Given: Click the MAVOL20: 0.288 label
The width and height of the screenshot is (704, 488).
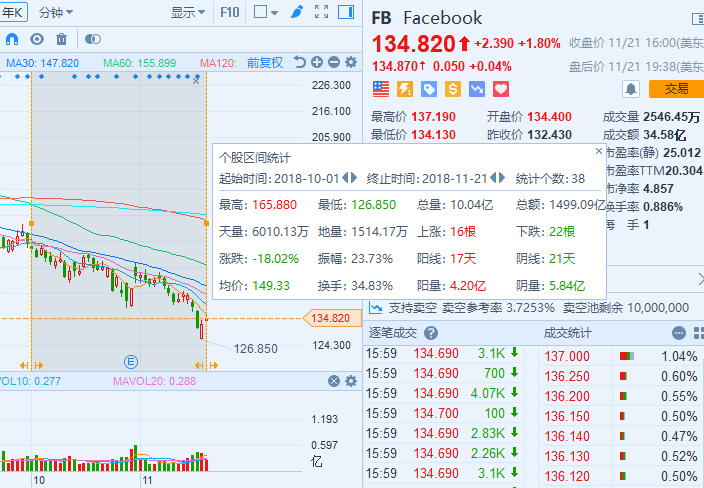Looking at the screenshot, I should [154, 381].
